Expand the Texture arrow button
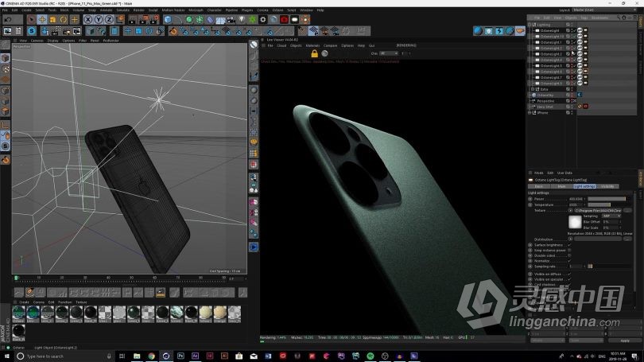644x362 pixels. coord(571,210)
